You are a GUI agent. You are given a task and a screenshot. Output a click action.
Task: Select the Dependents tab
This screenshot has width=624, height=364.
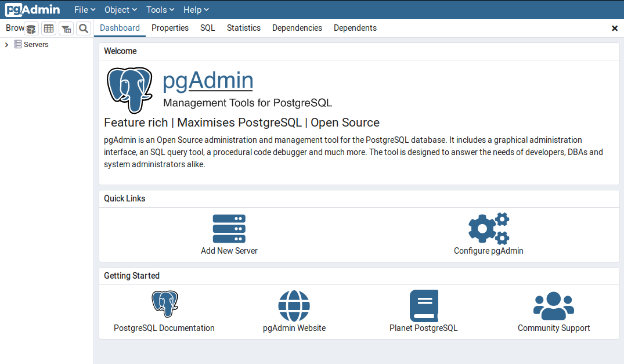pos(355,28)
